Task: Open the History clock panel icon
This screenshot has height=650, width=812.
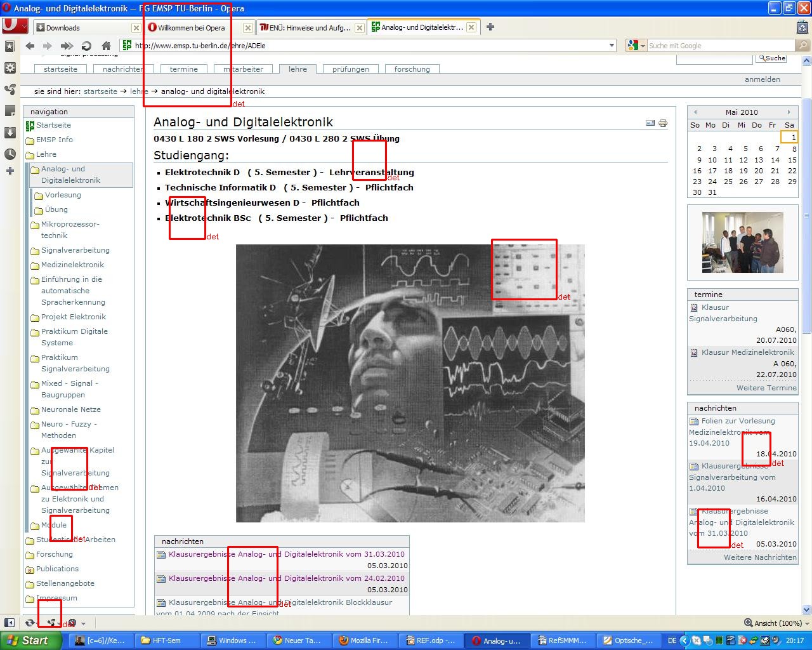Action: (x=10, y=154)
